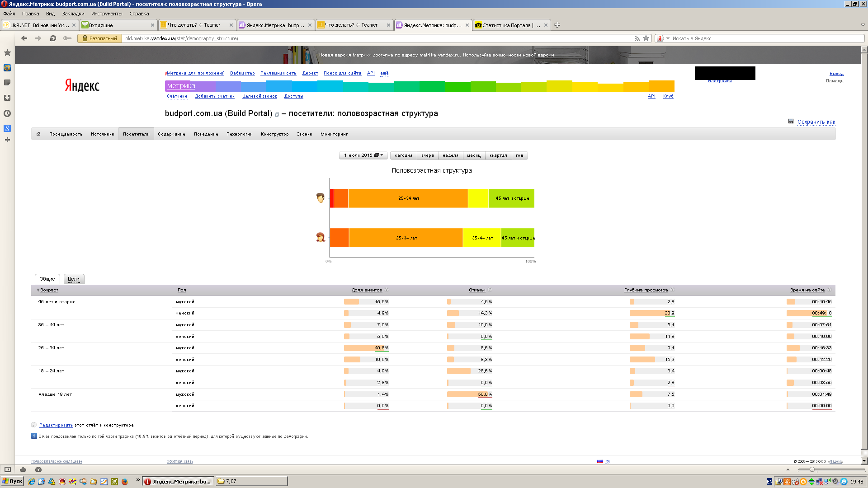Click the up arrow next to zoom slider
The width and height of the screenshot is (868, 488).
point(788,469)
